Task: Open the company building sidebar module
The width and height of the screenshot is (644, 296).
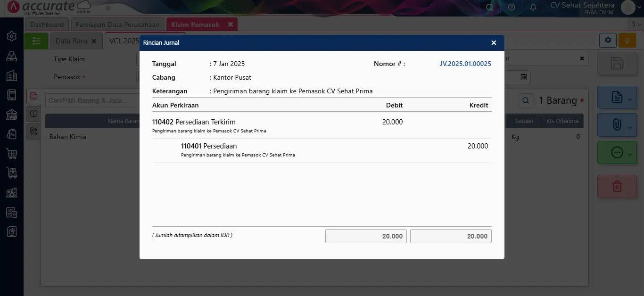Action: coord(12,75)
